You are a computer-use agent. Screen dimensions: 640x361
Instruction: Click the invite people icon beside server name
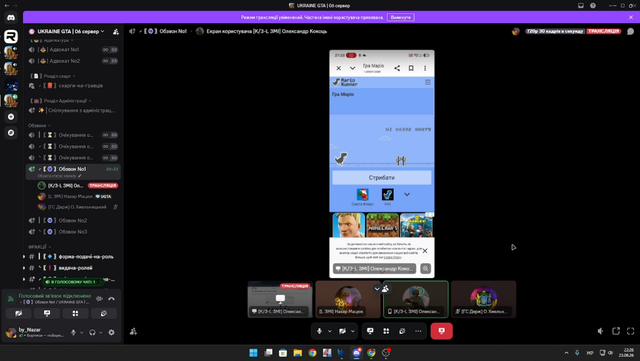(116, 31)
